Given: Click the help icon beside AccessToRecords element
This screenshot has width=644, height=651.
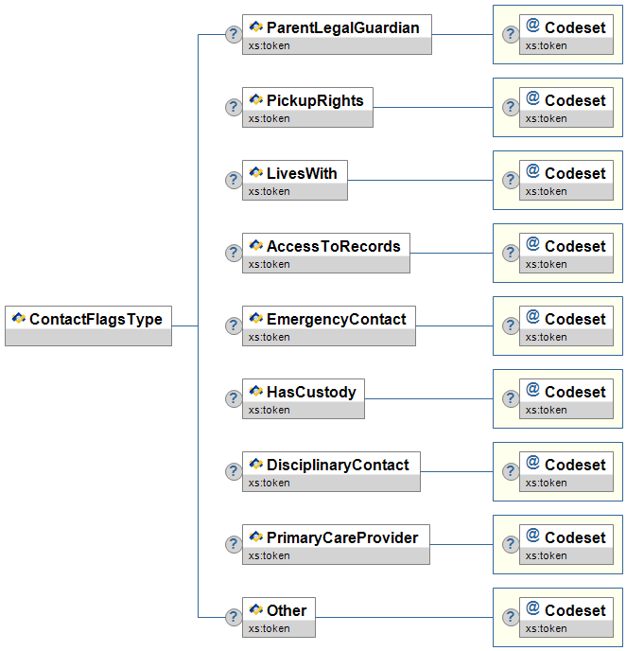Looking at the screenshot, I should click(x=234, y=253).
